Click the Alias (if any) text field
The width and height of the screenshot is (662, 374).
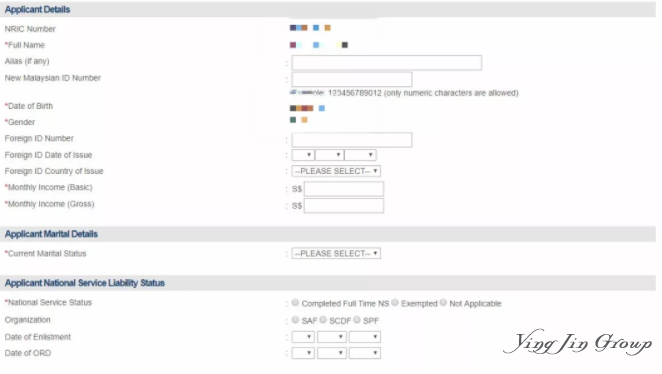click(x=386, y=62)
